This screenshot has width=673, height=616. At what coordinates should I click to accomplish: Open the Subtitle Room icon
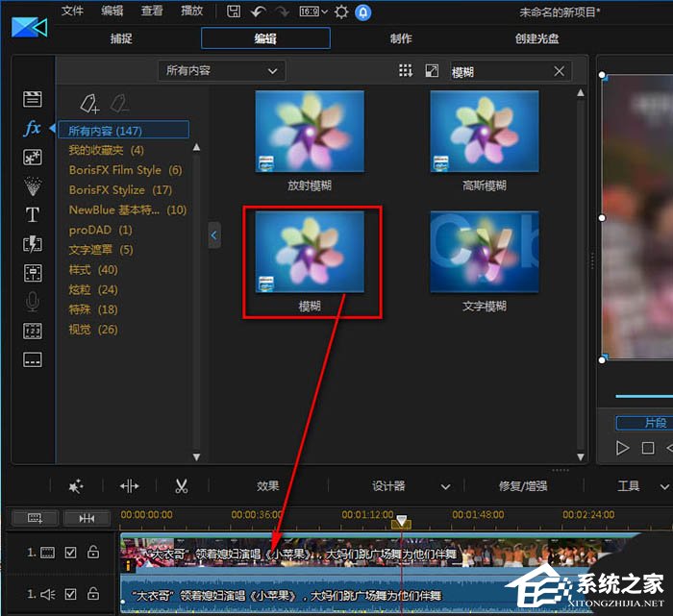click(32, 359)
